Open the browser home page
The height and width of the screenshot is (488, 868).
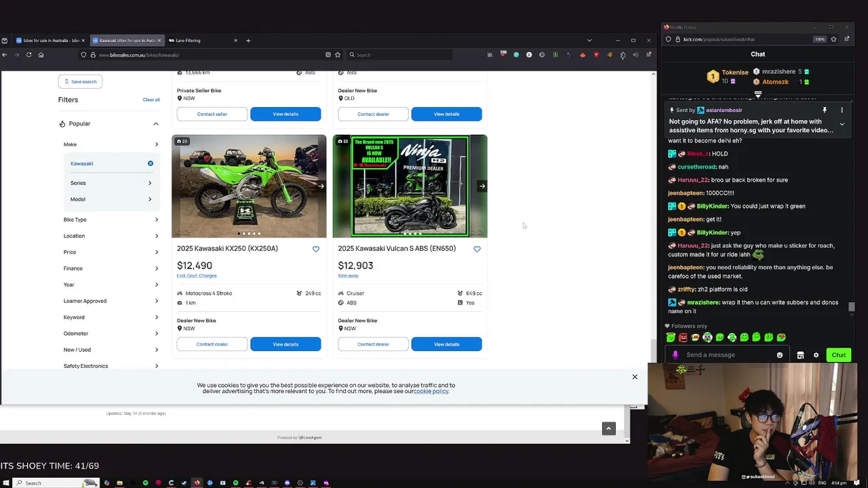(x=41, y=55)
